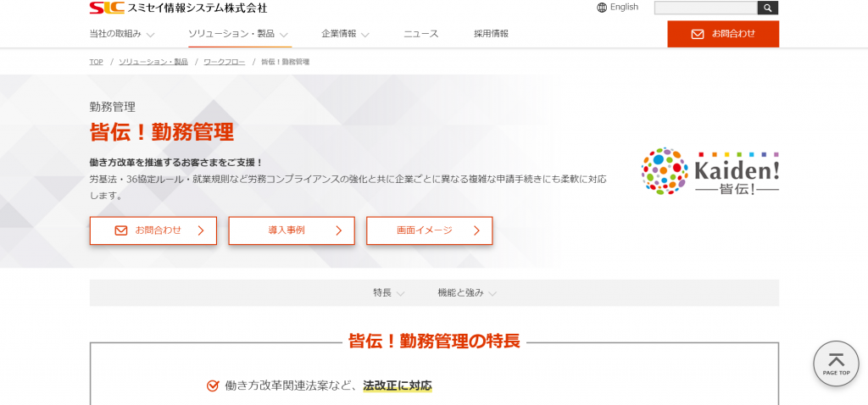
Task: Click the checkmark icon beside 働き方改革関連法案
Action: coord(213,386)
